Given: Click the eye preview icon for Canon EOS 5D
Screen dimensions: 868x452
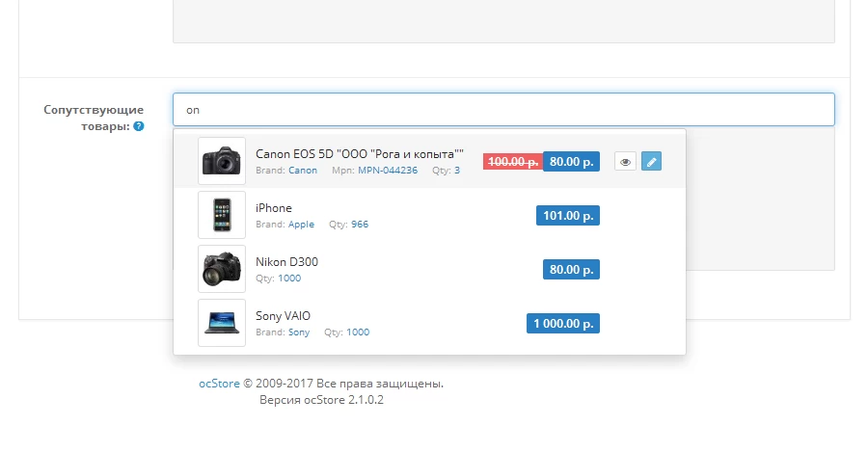Looking at the screenshot, I should pos(625,162).
